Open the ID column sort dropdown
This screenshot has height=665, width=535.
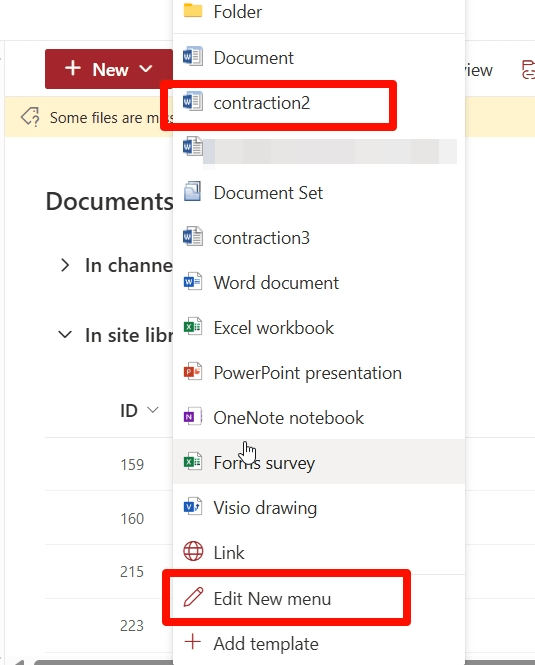[152, 410]
